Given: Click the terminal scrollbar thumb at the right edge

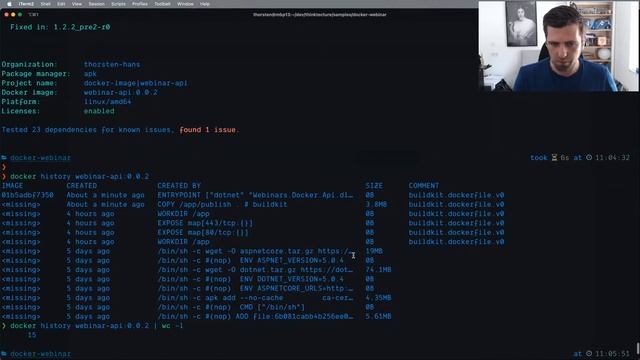Looking at the screenshot, I should (638, 349).
